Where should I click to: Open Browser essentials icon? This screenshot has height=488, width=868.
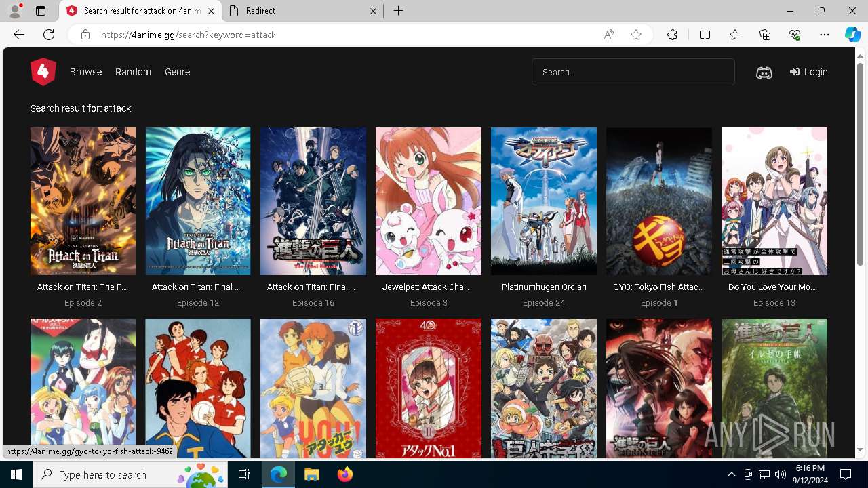(x=795, y=35)
